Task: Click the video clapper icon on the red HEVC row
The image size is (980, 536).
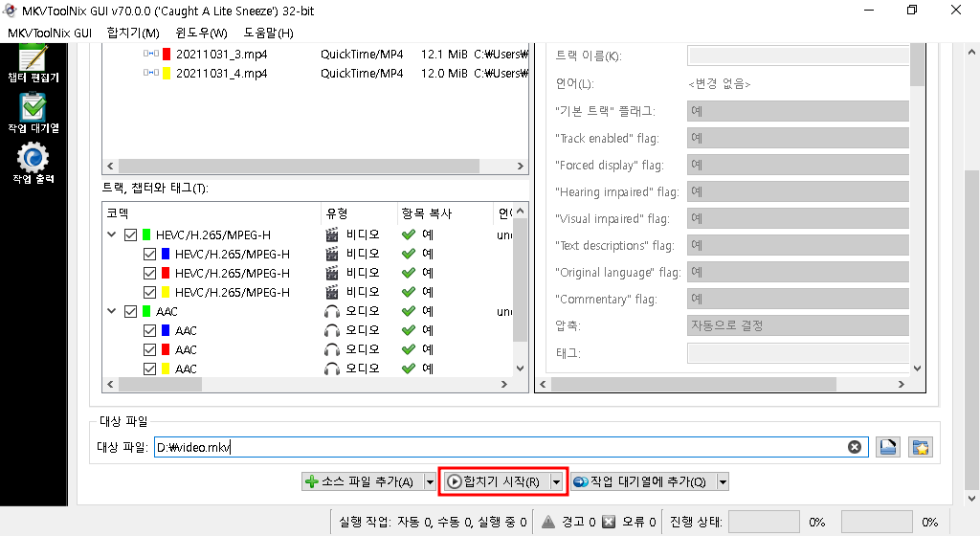Action: point(332,273)
